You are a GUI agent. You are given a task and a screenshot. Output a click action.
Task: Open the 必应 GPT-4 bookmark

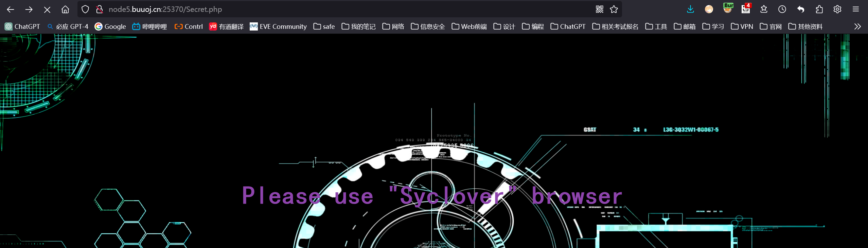[68, 26]
